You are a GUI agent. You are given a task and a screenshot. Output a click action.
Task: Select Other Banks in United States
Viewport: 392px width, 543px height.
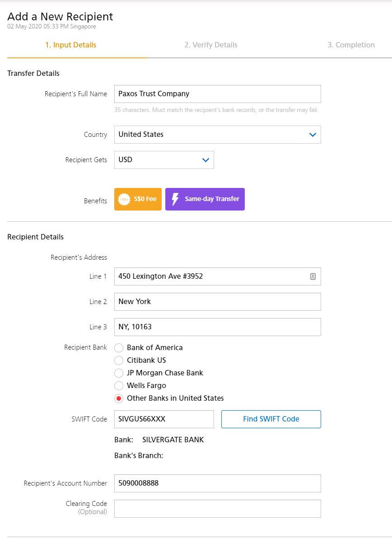coord(119,398)
